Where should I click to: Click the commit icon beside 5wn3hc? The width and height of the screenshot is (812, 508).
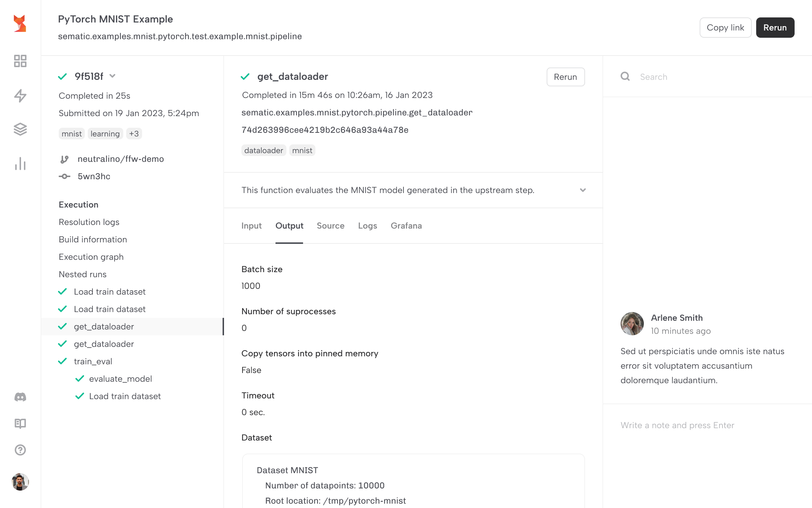click(x=65, y=176)
